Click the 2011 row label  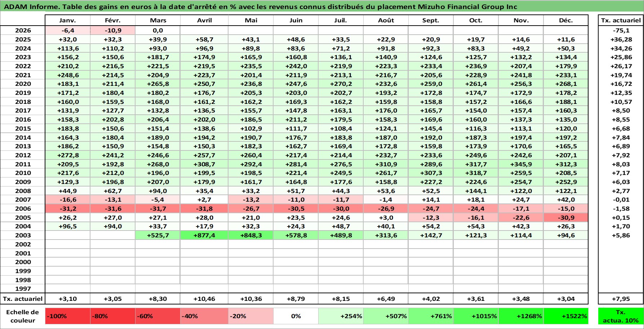[x=23, y=164]
